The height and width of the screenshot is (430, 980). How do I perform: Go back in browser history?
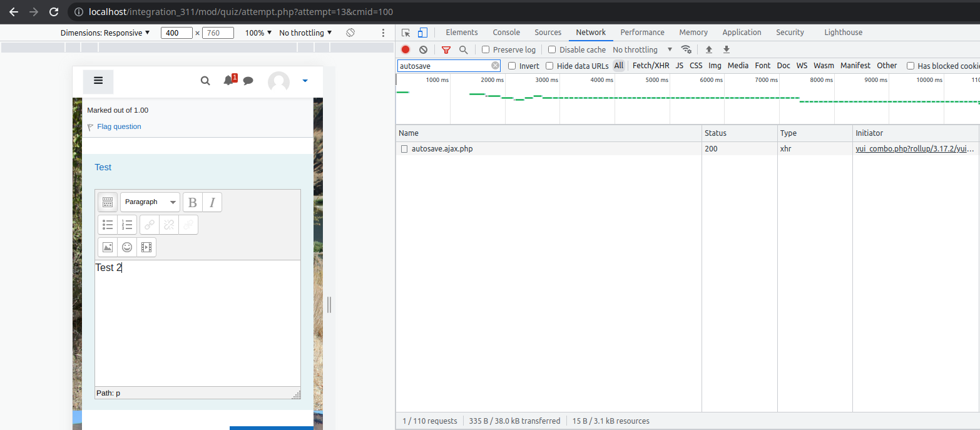coord(14,12)
